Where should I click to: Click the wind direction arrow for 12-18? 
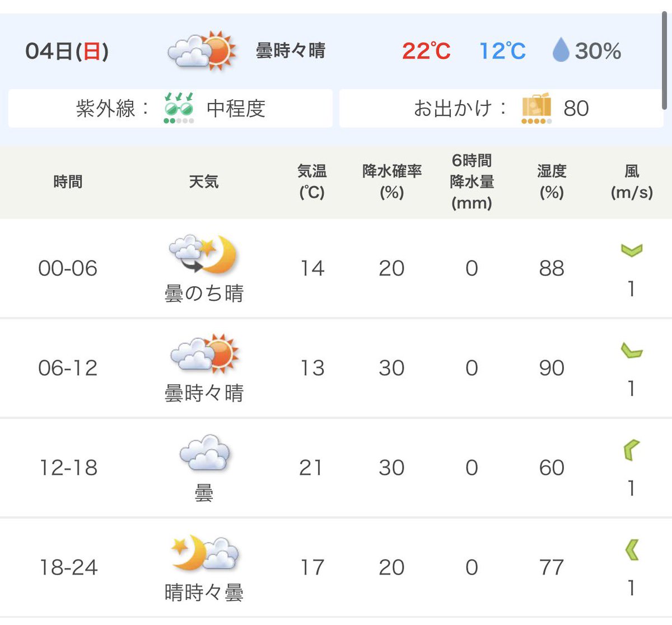coord(631,450)
